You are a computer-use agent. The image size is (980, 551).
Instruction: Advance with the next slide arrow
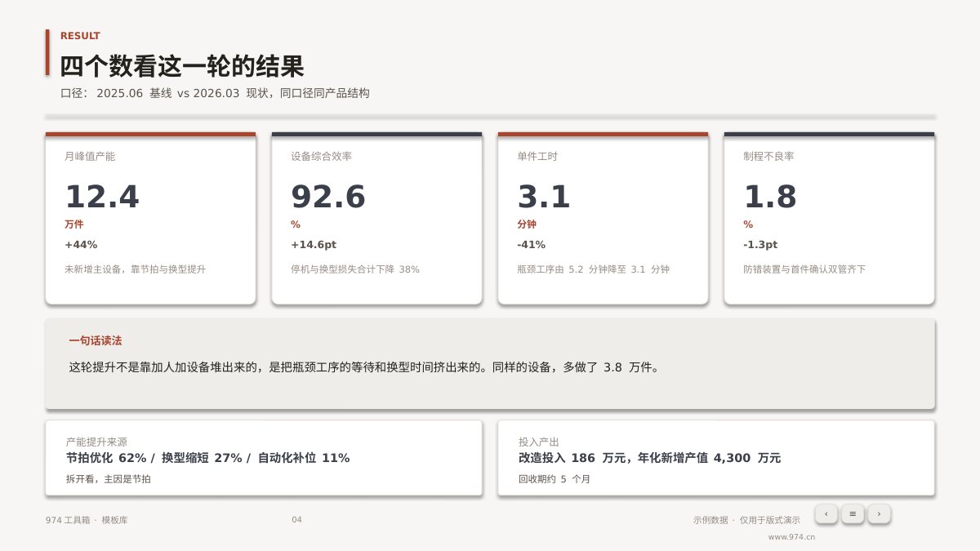[x=879, y=513]
